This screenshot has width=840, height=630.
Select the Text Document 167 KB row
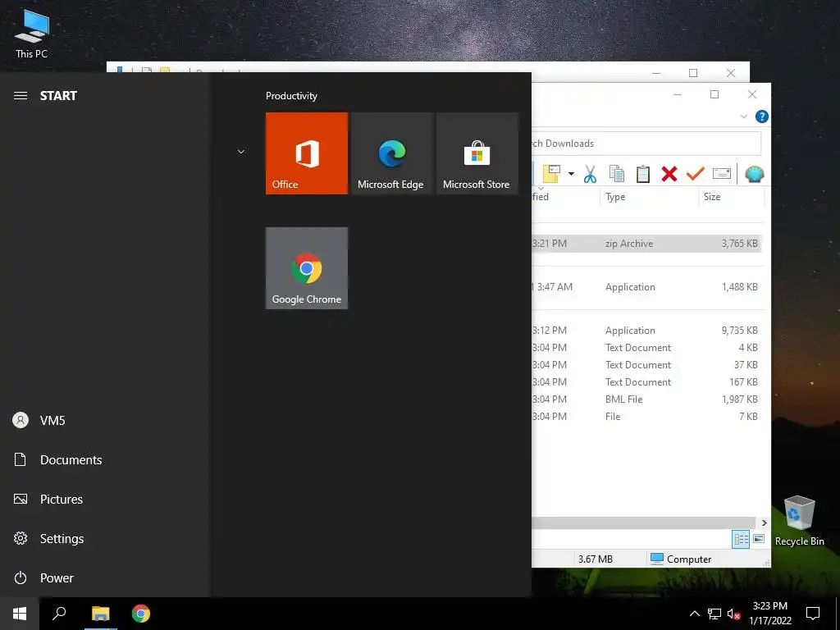(x=646, y=382)
